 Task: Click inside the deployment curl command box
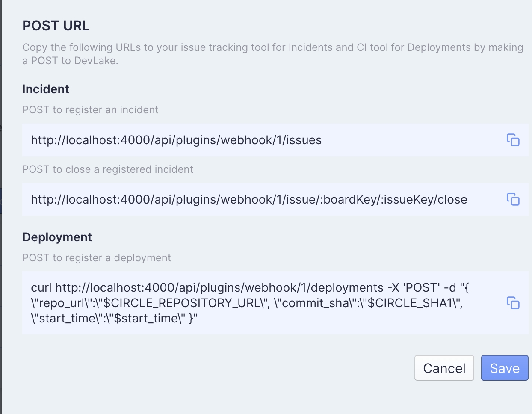coord(275,303)
